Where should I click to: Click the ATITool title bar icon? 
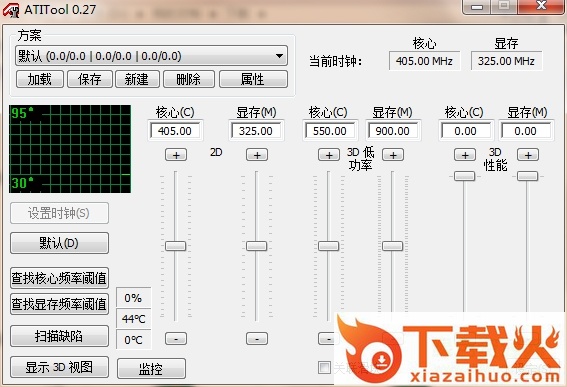(11, 10)
